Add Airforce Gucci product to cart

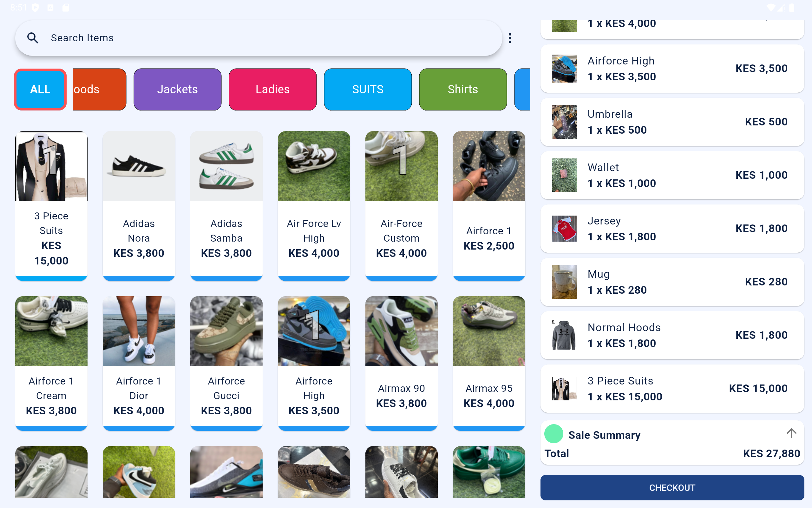click(x=226, y=363)
